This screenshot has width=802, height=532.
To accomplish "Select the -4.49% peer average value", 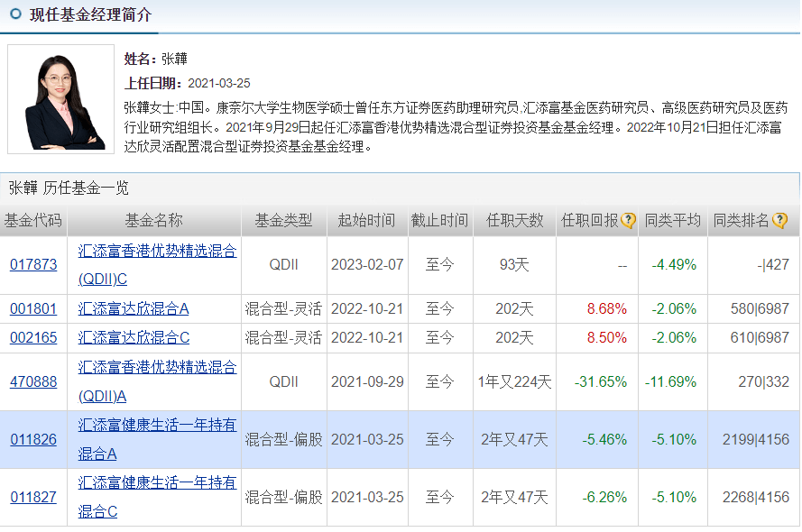I will (674, 265).
